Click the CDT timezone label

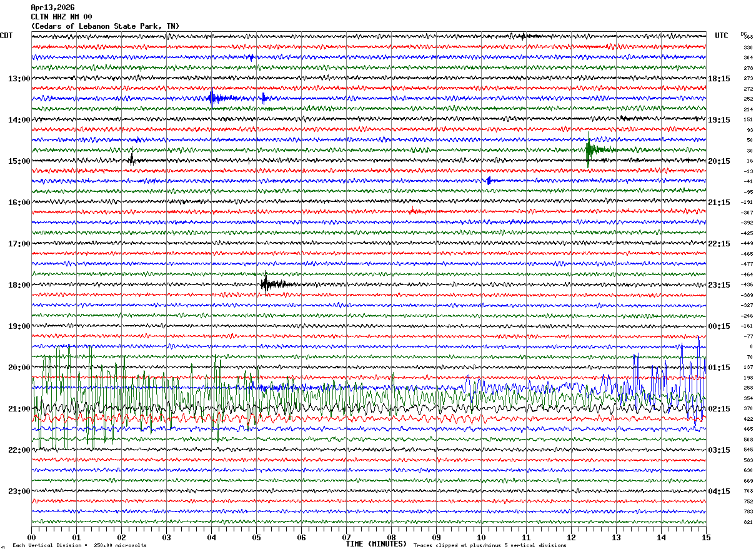pos(7,36)
